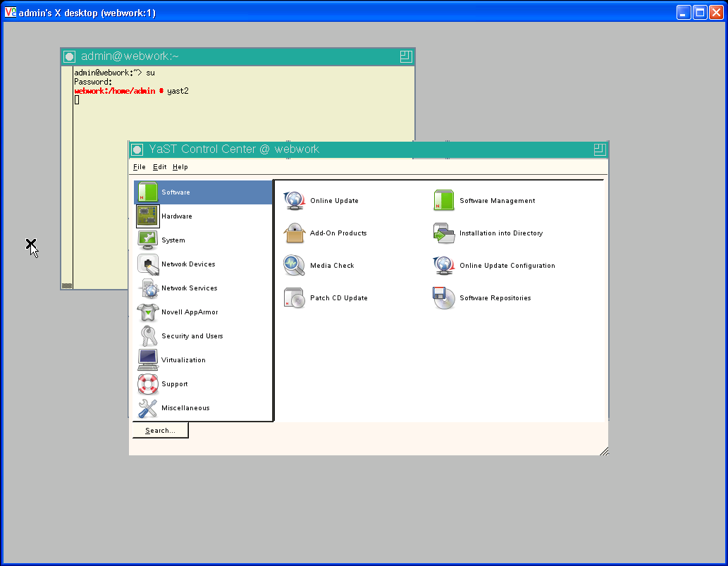Maximize the VNC viewer window
728x566 pixels.
point(700,12)
